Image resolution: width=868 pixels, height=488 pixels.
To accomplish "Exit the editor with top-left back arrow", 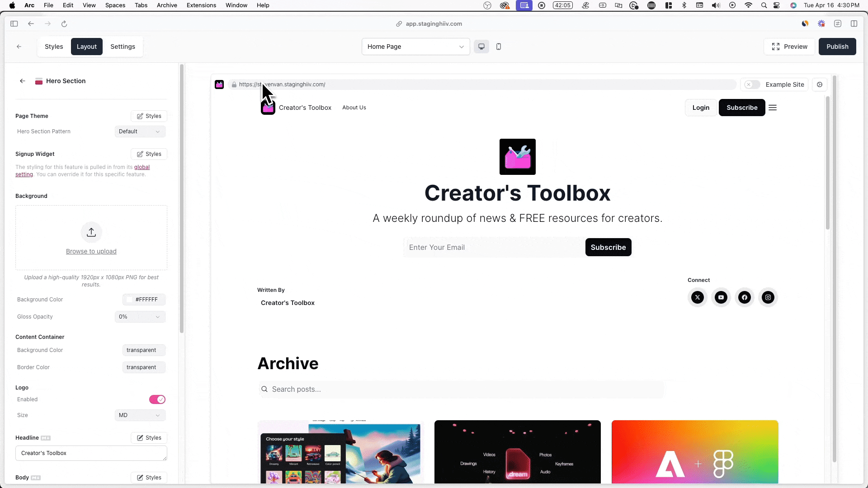I will pos(19,47).
